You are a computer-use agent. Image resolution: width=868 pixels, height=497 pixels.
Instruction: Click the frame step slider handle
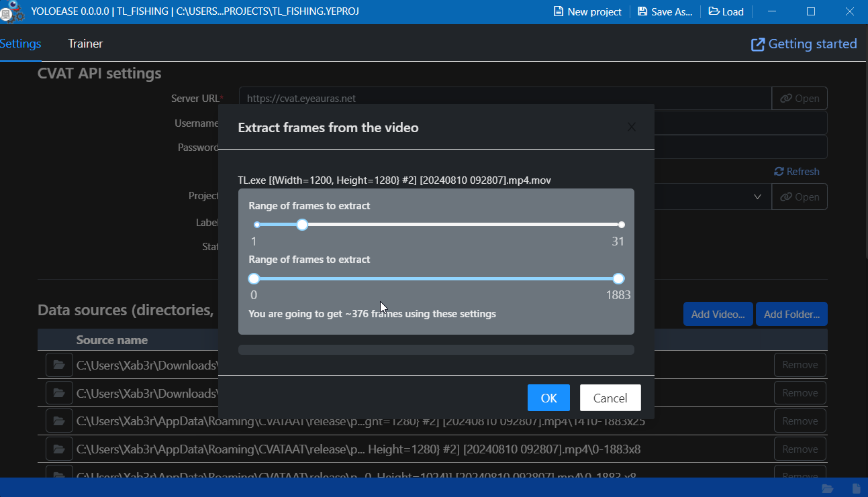[x=302, y=225]
